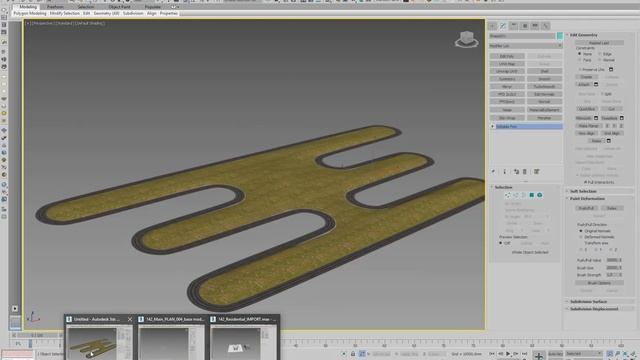Select Deformed Normals radio button
Screen dimensions: 640x360
[x=581, y=237]
